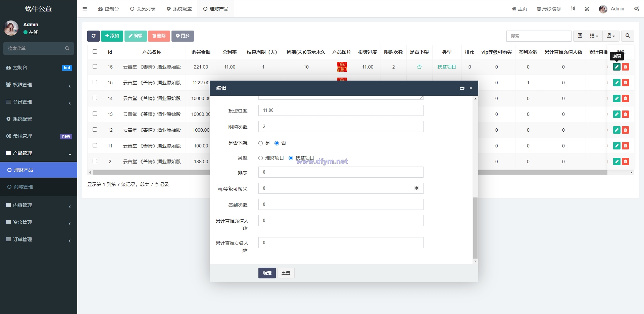Check the checkbox for row Id 15
644x314 pixels.
(x=95, y=82)
